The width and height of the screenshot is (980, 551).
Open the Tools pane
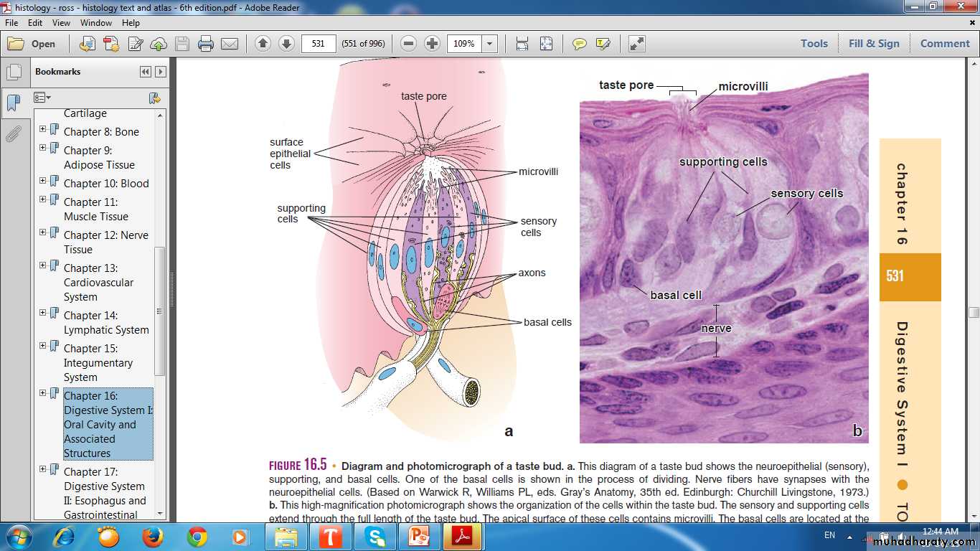(x=814, y=44)
